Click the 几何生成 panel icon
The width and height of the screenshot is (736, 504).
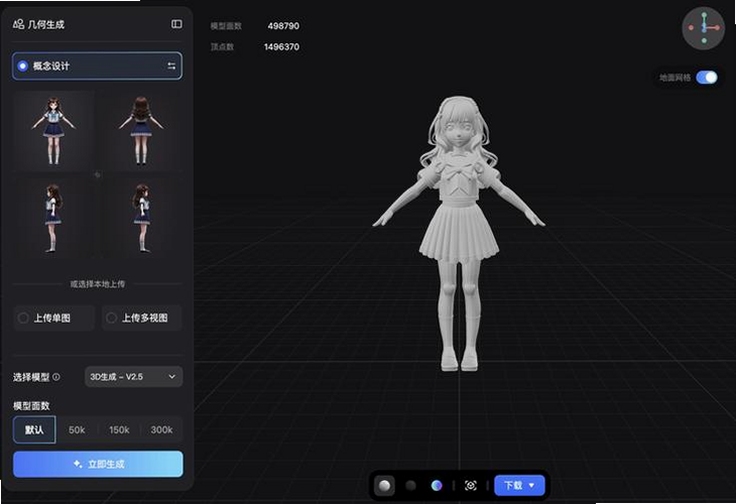pos(18,24)
